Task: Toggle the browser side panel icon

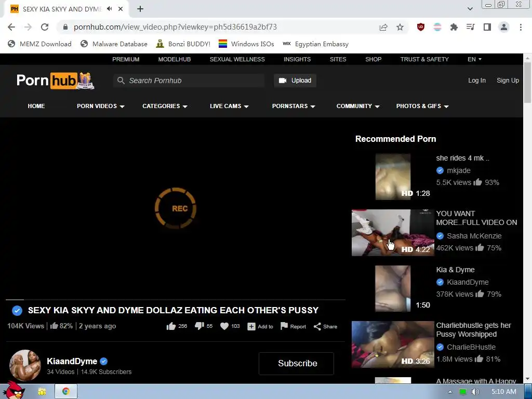Action: 487,27
